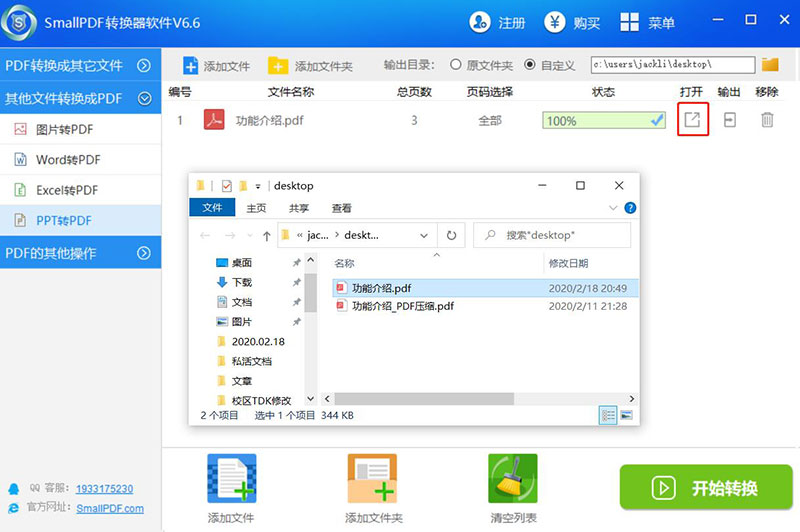800x532 pixels.
Task: Click horizontal scrollbar in explorer file list
Action: coord(424,398)
